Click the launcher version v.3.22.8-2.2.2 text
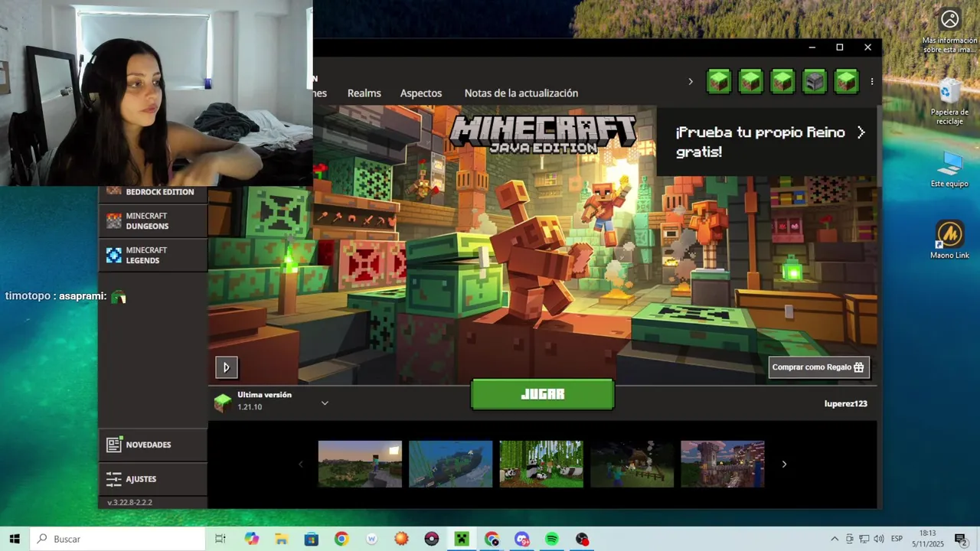 [x=129, y=503]
